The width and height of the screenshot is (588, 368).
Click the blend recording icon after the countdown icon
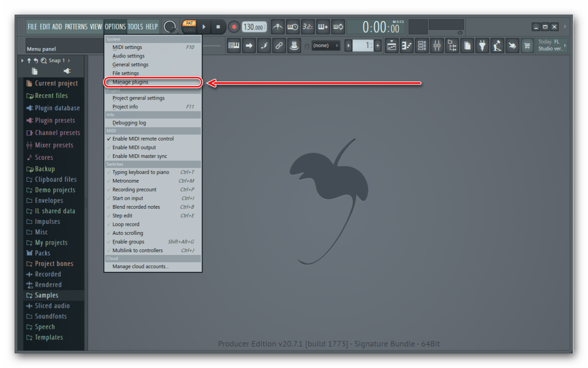tap(323, 27)
